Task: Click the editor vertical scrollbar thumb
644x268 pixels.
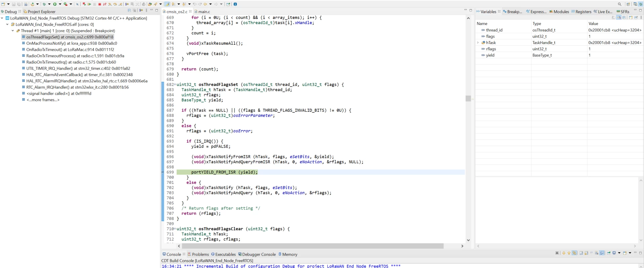Action: [468, 99]
